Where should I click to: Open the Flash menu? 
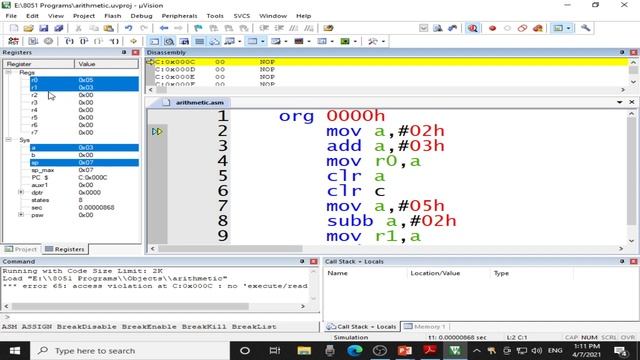(x=113, y=16)
